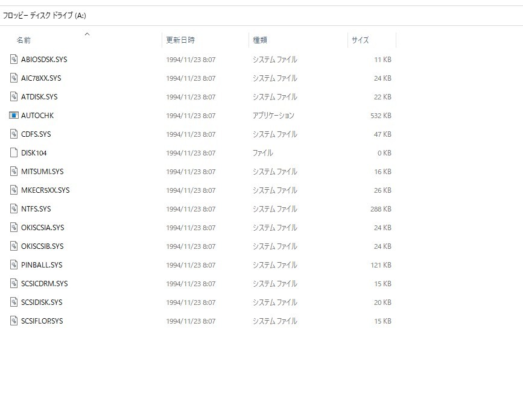Click the 121 KB size of PINBALL.SYS
The image size is (523, 420).
[381, 265]
